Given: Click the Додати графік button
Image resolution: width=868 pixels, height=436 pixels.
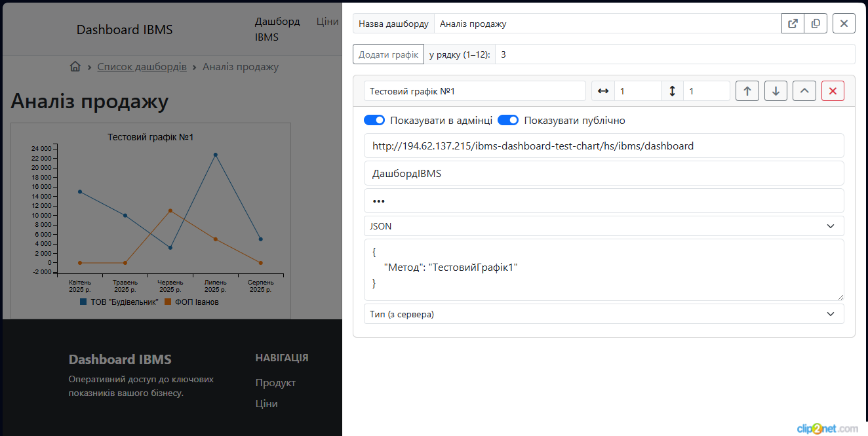Looking at the screenshot, I should click(x=388, y=54).
